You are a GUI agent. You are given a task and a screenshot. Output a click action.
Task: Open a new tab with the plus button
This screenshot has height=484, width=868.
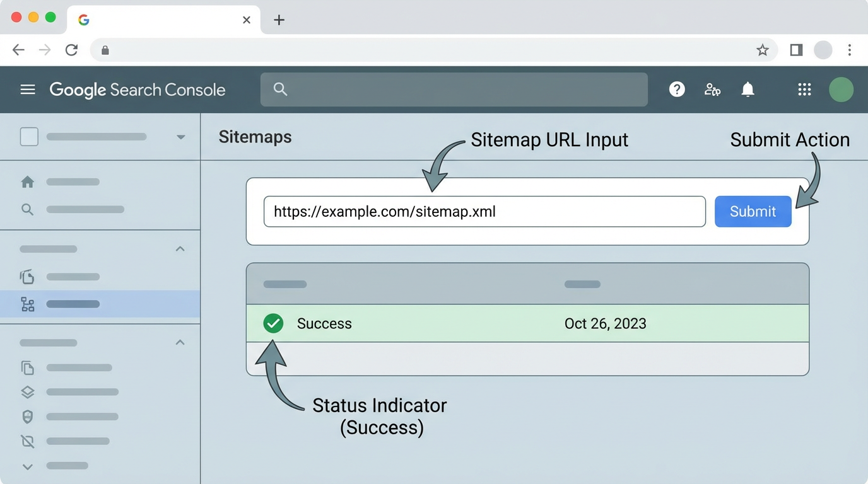coord(279,20)
